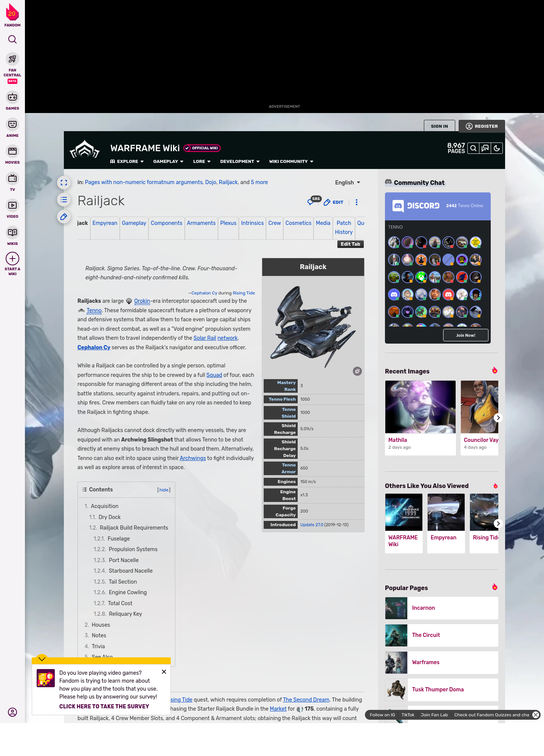This screenshot has height=756, width=544.
Task: Search the wiki with header magnifier icon
Action: (x=473, y=148)
